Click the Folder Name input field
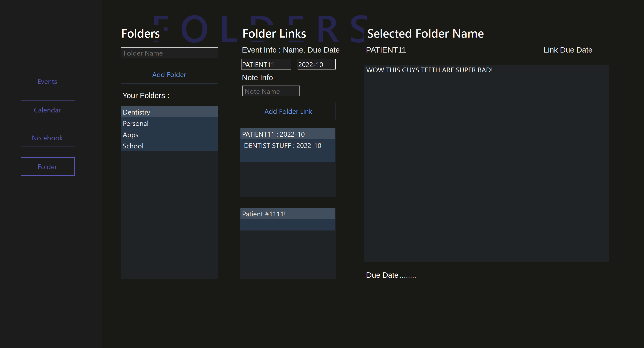 169,53
